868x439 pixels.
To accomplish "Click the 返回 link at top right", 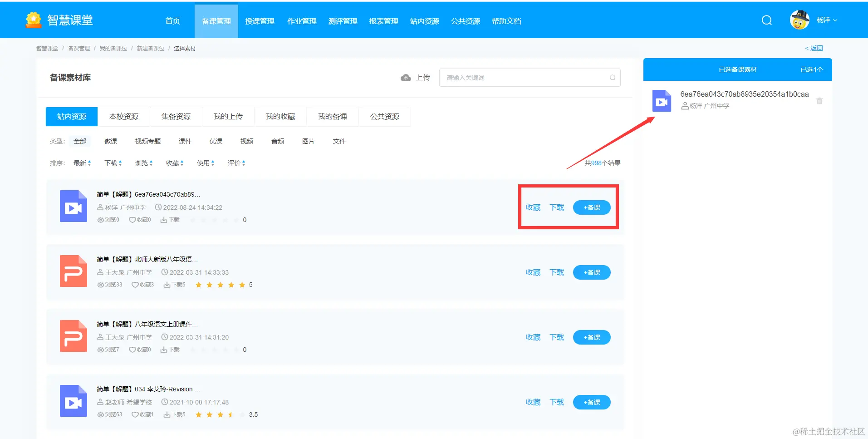I will pos(814,48).
